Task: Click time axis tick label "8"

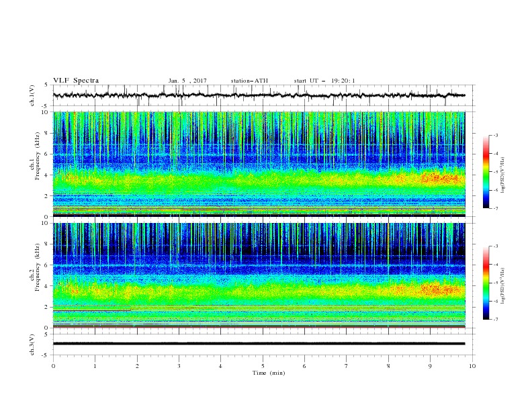Action: pos(388,366)
